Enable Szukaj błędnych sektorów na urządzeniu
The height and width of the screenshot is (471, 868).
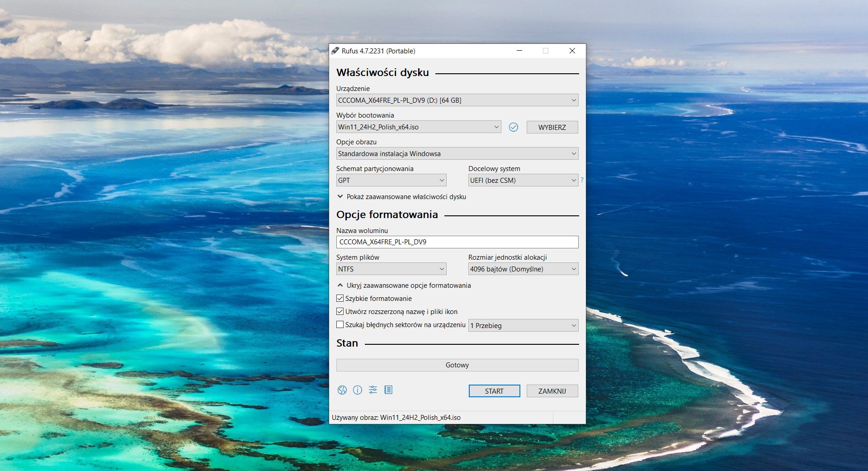tap(340, 325)
